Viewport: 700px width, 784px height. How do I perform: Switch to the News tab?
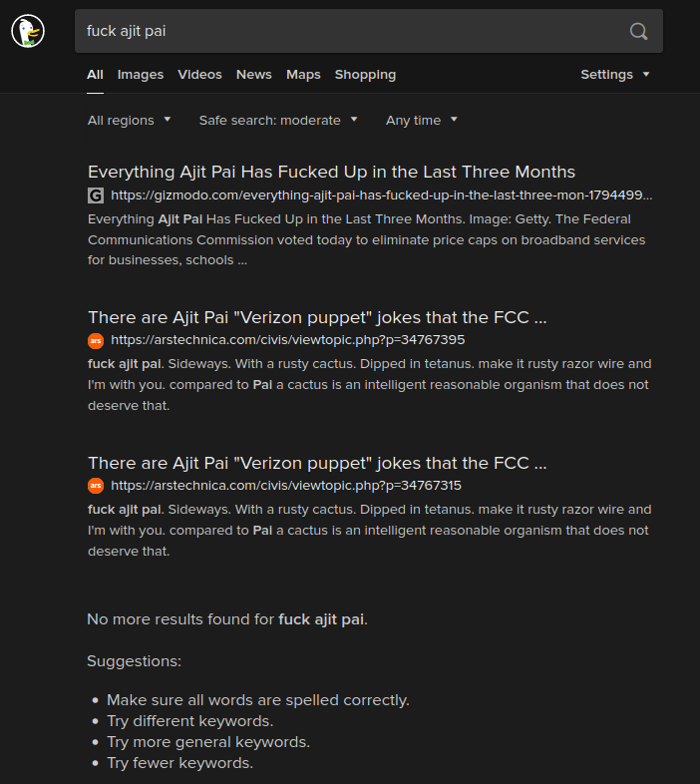click(254, 75)
